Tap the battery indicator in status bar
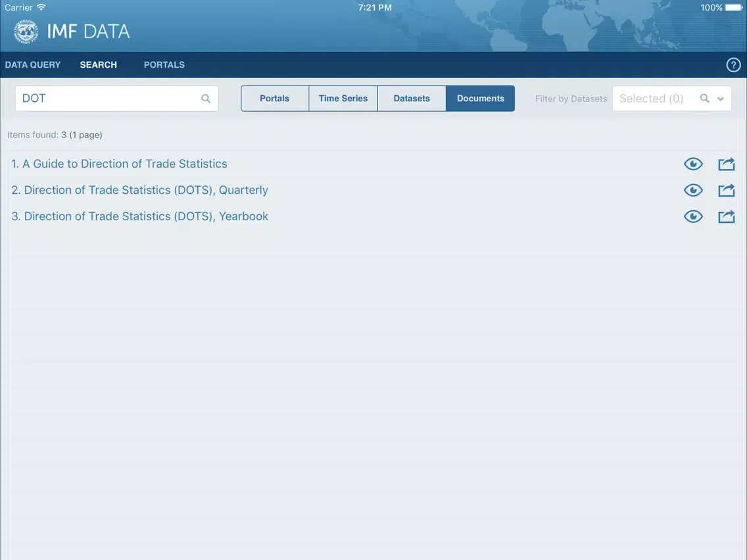The height and width of the screenshot is (560, 747). coord(734,8)
